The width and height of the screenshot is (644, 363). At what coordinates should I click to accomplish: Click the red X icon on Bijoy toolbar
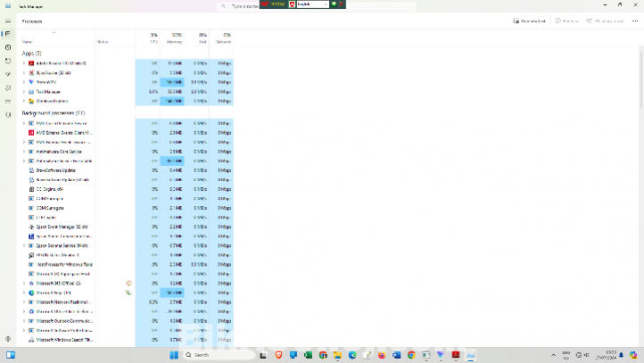(x=342, y=4)
